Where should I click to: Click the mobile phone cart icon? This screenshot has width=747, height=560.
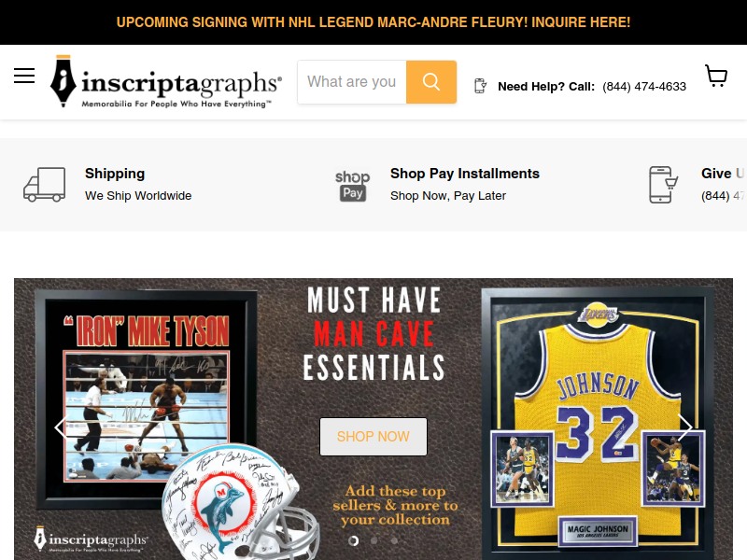pyautogui.click(x=663, y=185)
